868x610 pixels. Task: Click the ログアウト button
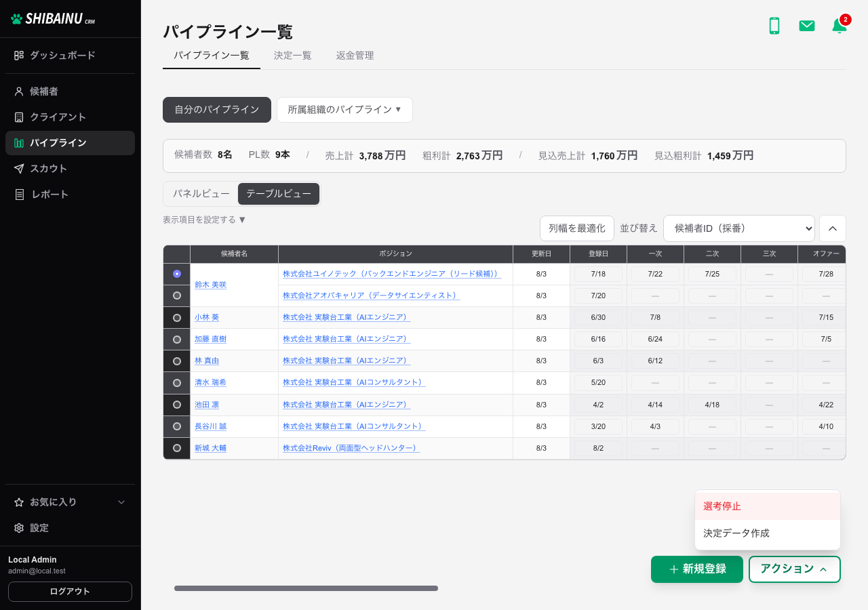(x=70, y=592)
